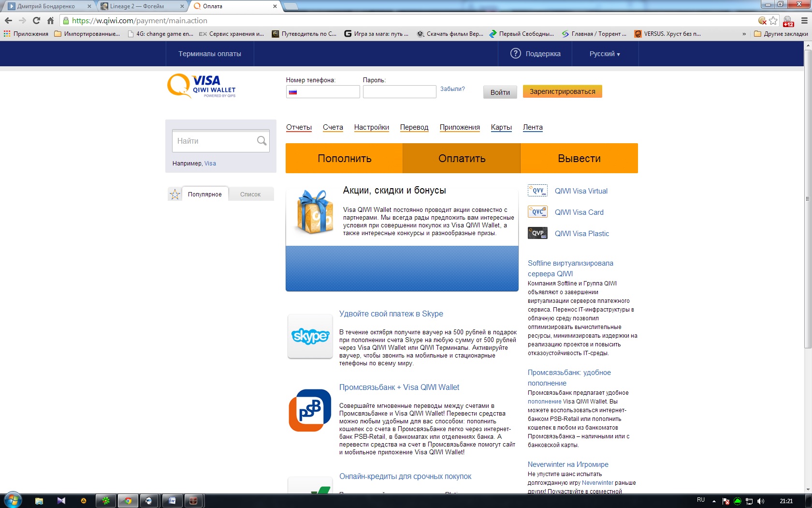
Task: Open the QIWI Visa Virtual link
Action: click(x=581, y=191)
